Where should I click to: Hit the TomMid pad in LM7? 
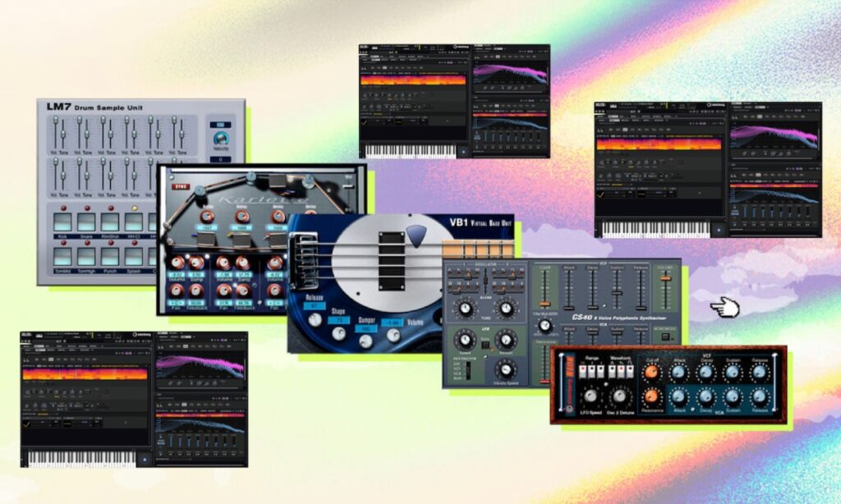[62, 257]
